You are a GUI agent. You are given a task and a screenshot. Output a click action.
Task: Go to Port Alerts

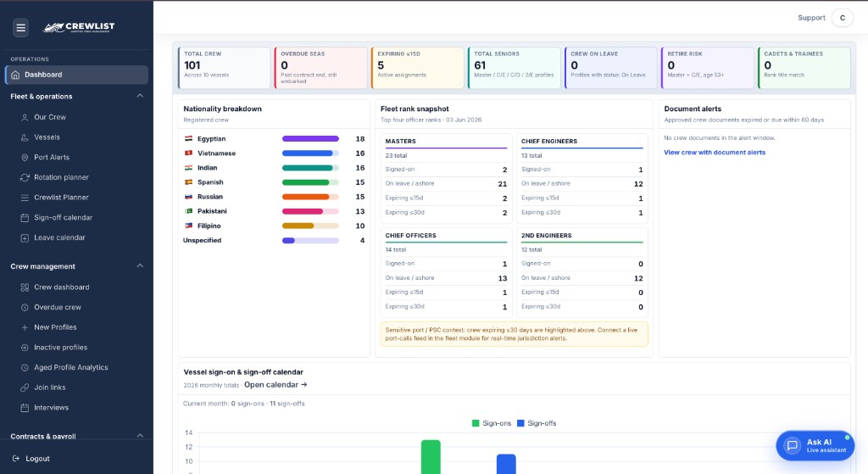pos(52,157)
